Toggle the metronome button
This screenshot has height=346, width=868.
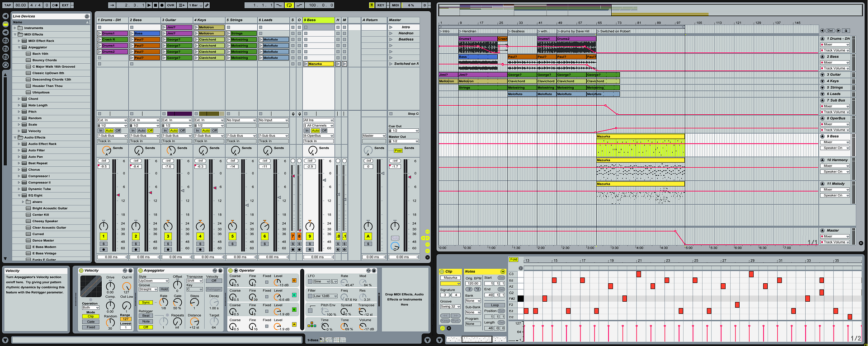pos(55,5)
